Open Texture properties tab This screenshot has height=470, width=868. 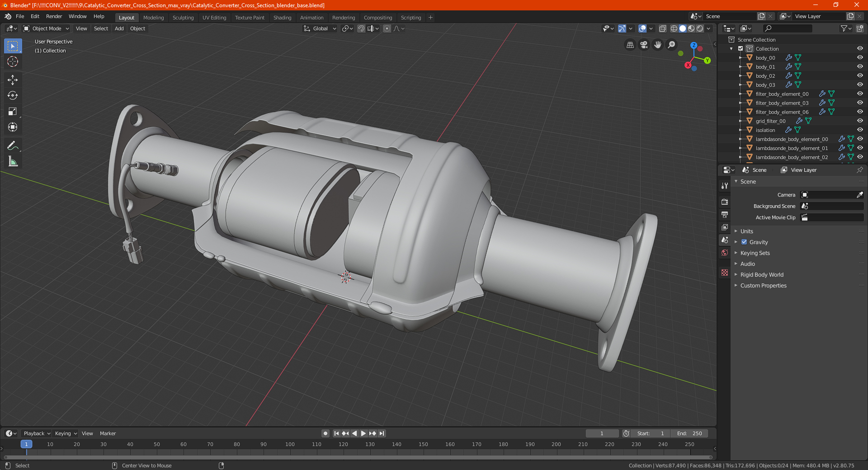click(x=725, y=273)
